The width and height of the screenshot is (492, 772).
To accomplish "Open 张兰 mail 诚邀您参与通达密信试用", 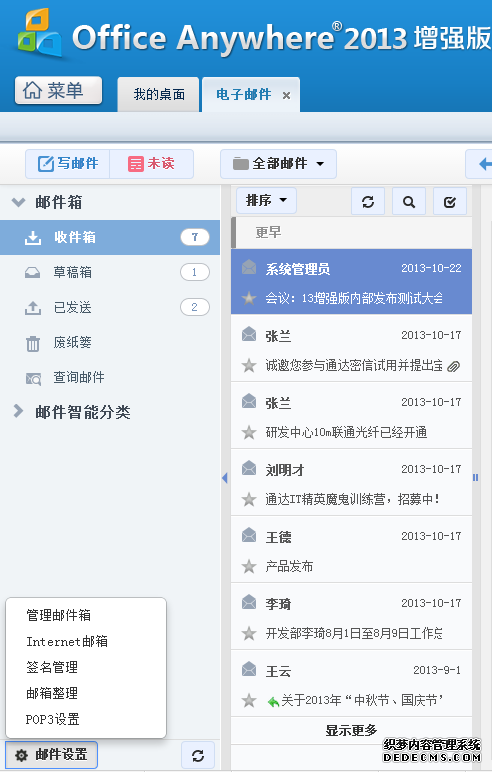I will pyautogui.click(x=351, y=349).
